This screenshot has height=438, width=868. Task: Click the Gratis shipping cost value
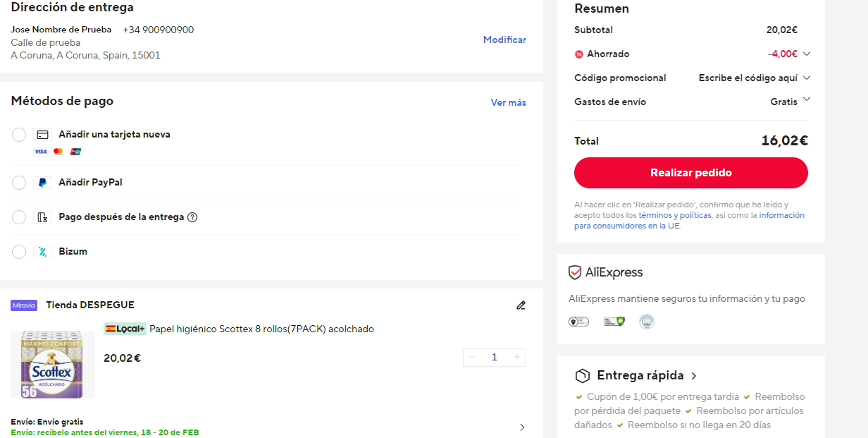(x=784, y=102)
